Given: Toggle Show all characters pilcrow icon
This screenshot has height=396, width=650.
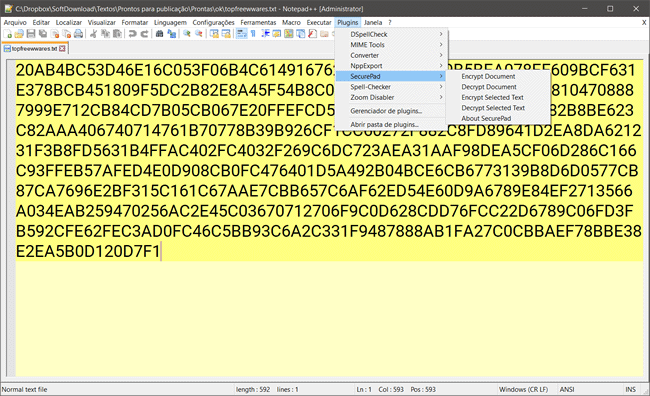Looking at the screenshot, I should coord(253,34).
